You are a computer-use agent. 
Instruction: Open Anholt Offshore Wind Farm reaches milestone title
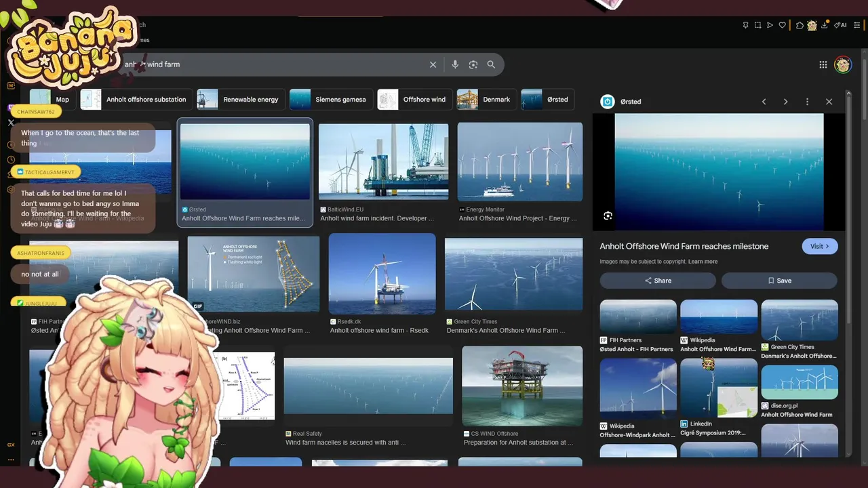684,246
